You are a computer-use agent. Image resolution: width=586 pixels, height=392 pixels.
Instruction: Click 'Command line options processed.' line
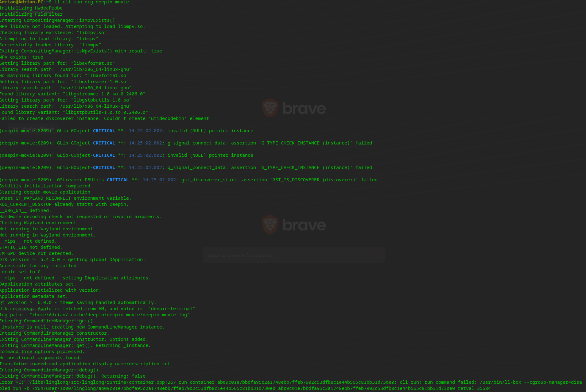tap(42, 352)
